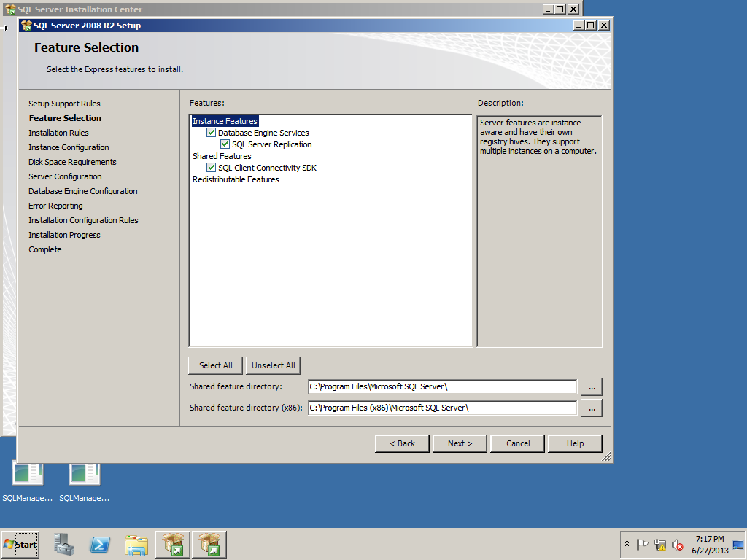Click into the Shared feature directory field
747x560 pixels.
point(443,386)
